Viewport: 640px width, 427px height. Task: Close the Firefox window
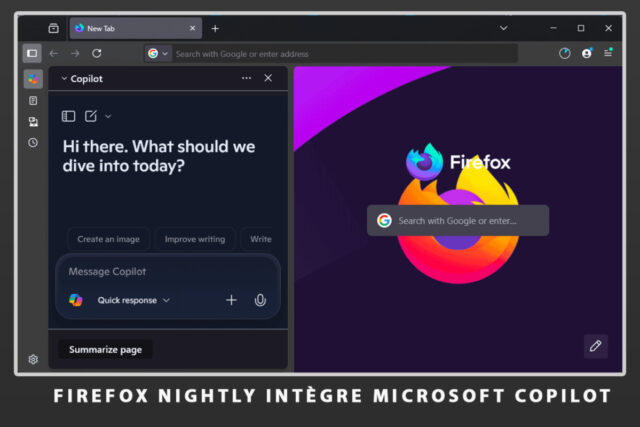click(608, 28)
